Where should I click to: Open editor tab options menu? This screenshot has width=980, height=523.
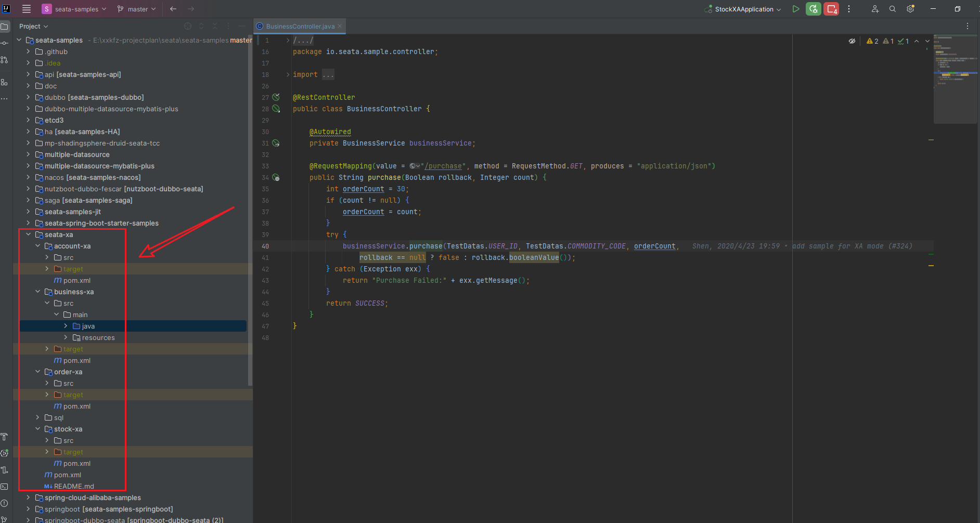(x=968, y=26)
